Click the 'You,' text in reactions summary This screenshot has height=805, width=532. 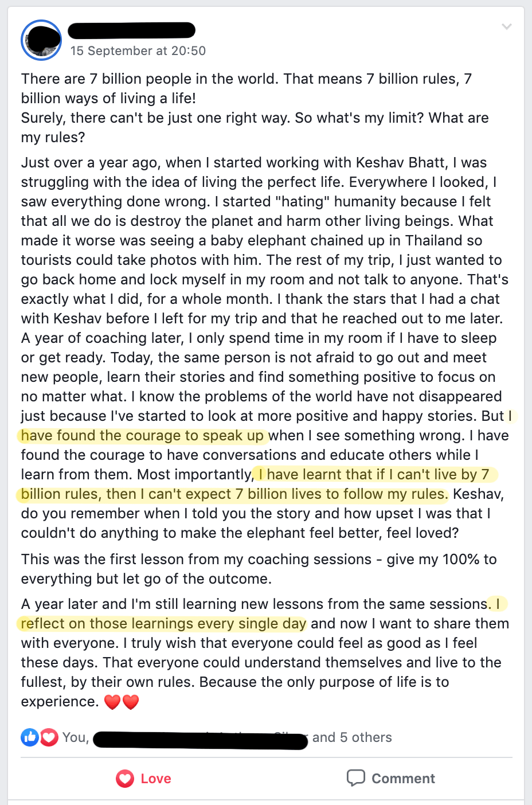(76, 737)
